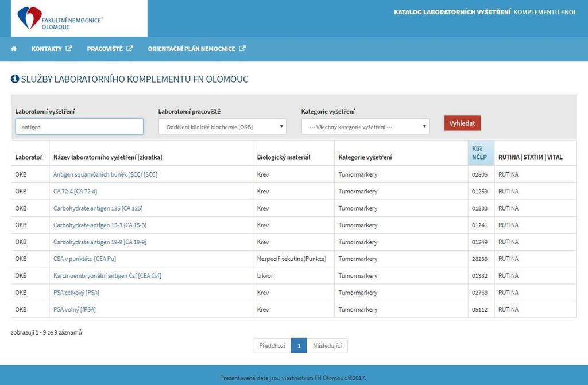Click the Předchozí pagination button
The height and width of the screenshot is (385, 588).
[x=272, y=345]
